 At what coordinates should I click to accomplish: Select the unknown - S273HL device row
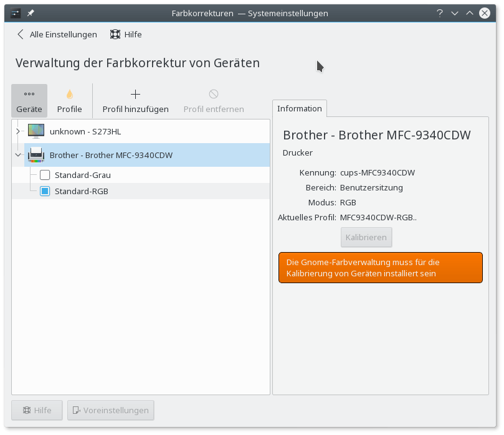point(141,131)
